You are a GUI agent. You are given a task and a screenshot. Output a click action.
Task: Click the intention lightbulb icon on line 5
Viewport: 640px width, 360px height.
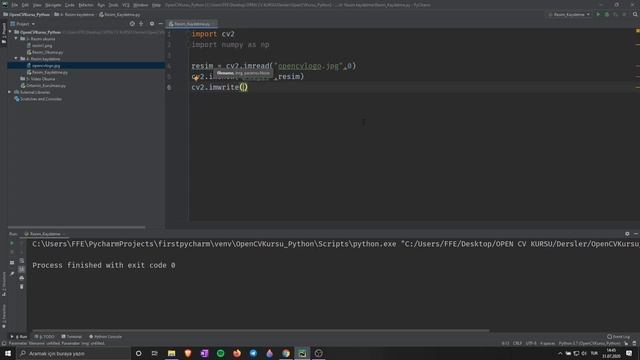pyautogui.click(x=196, y=78)
